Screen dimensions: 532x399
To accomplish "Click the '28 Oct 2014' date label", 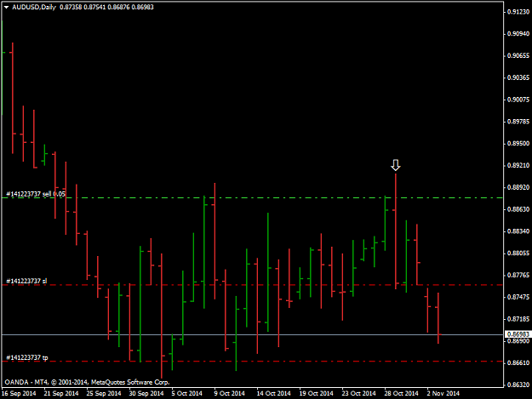I will point(402,393).
